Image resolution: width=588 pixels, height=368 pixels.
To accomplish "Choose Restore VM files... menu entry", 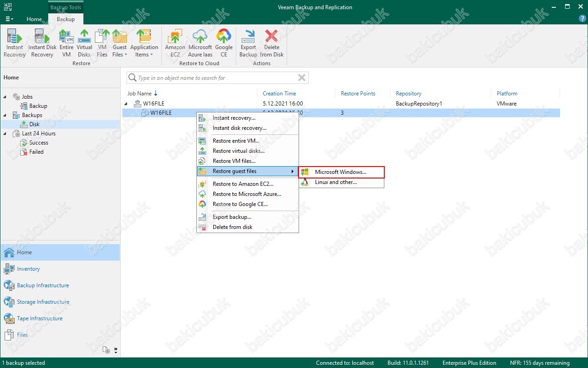I will tap(248, 161).
